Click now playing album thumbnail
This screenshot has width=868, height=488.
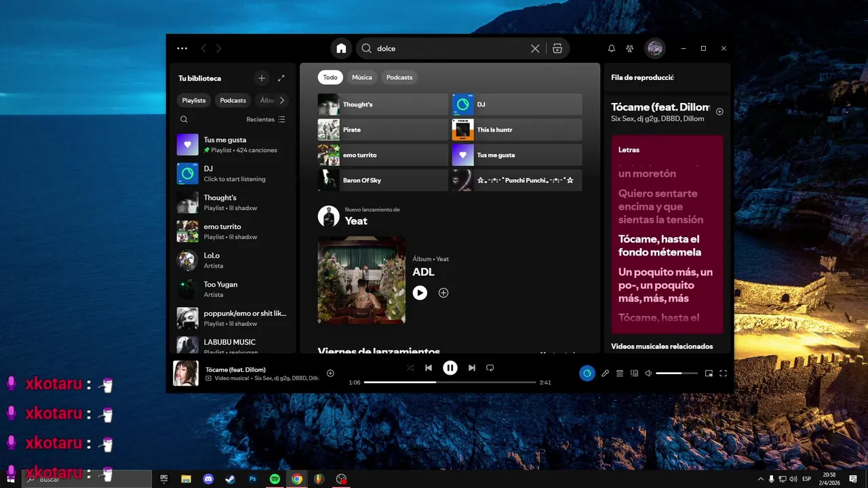tap(186, 373)
